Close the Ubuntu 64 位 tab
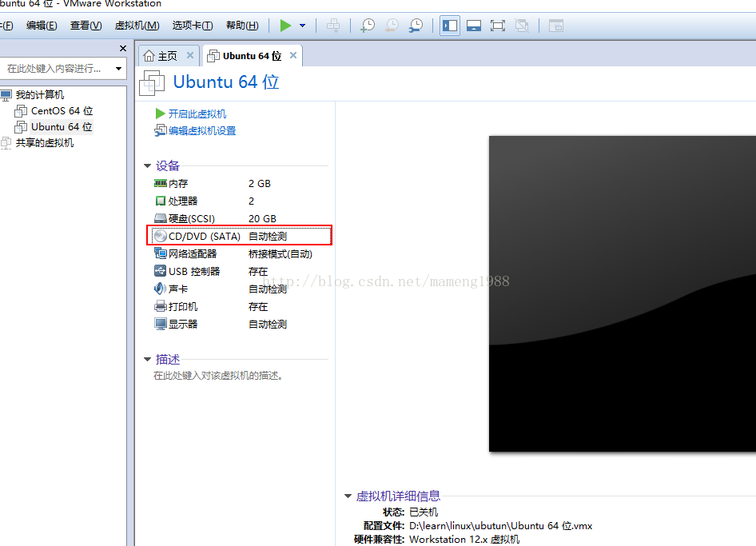 292,55
